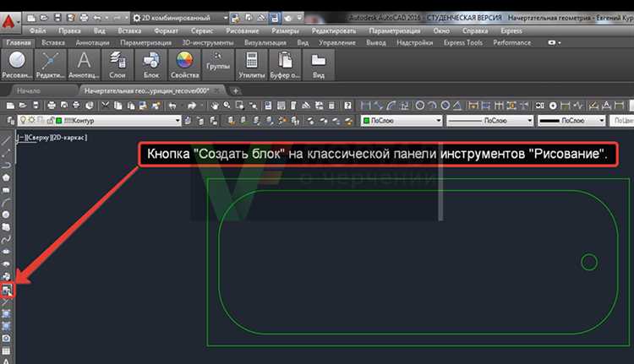The height and width of the screenshot is (364, 634).
Task: Select the Line tool in left toolbar
Action: pos(7,142)
